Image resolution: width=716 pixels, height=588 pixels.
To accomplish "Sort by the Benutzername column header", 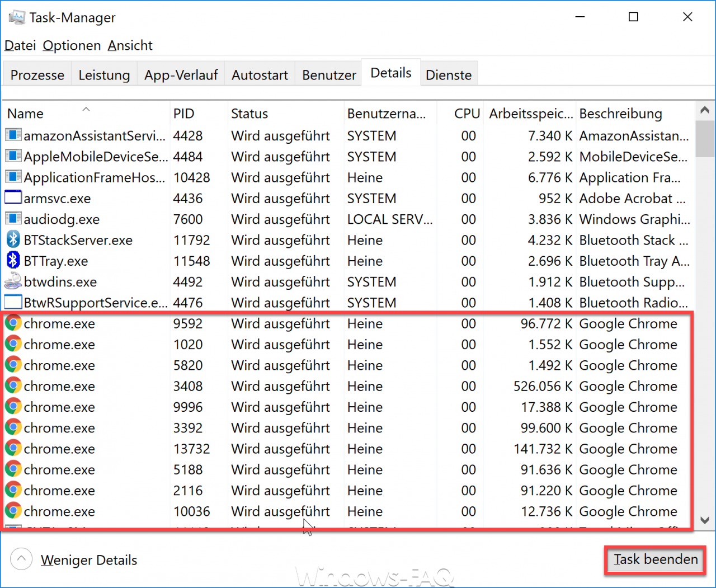I will (x=390, y=113).
